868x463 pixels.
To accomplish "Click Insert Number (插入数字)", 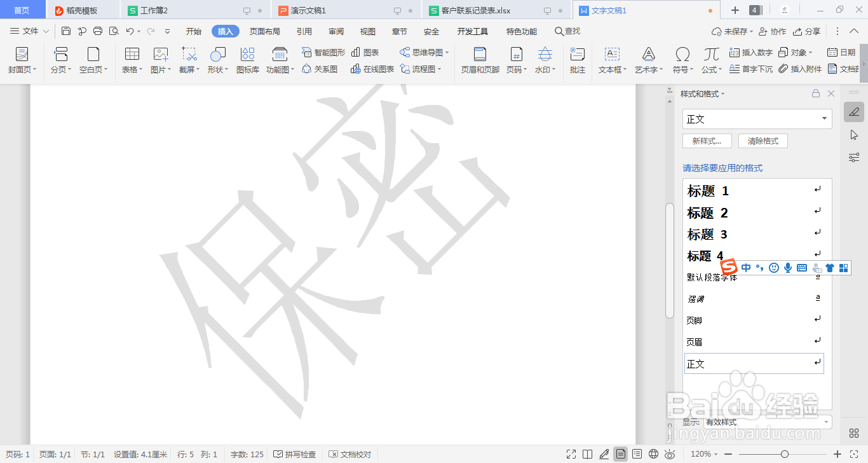I will (x=751, y=53).
